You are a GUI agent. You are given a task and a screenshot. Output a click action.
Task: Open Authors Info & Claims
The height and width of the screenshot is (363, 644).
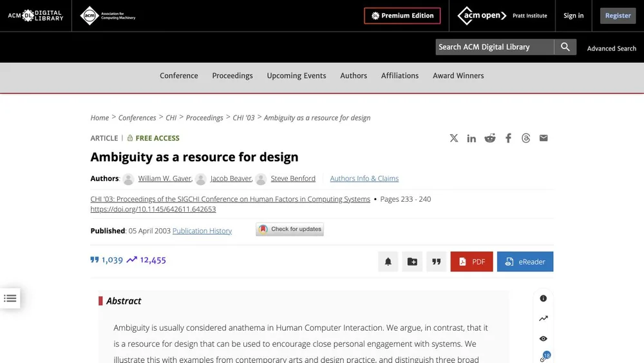(x=365, y=179)
